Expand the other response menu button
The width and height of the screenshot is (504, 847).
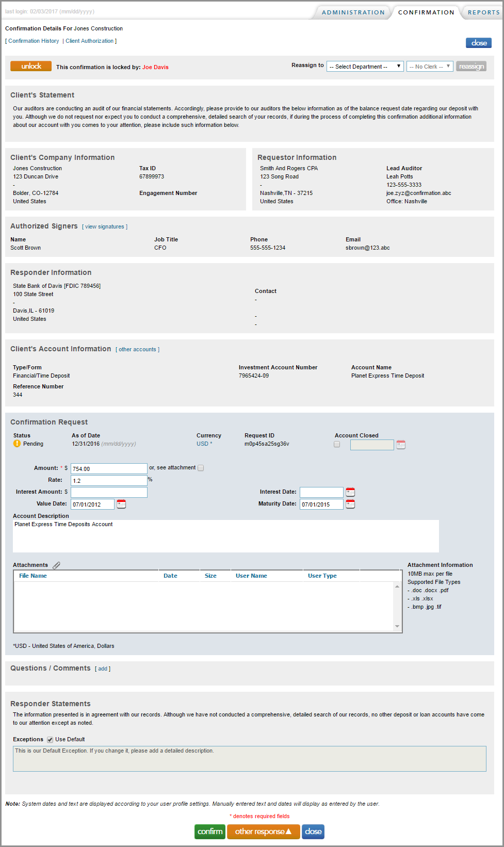[x=263, y=832]
